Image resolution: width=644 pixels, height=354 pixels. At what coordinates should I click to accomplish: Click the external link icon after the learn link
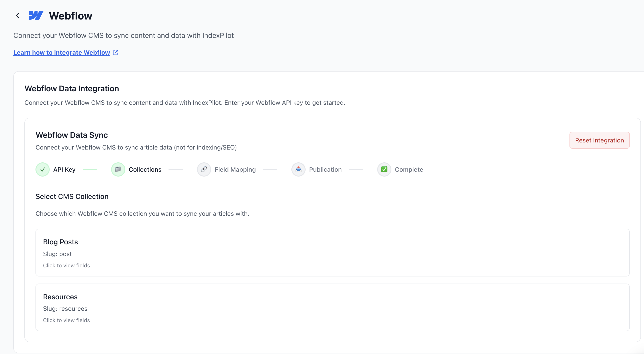click(115, 53)
